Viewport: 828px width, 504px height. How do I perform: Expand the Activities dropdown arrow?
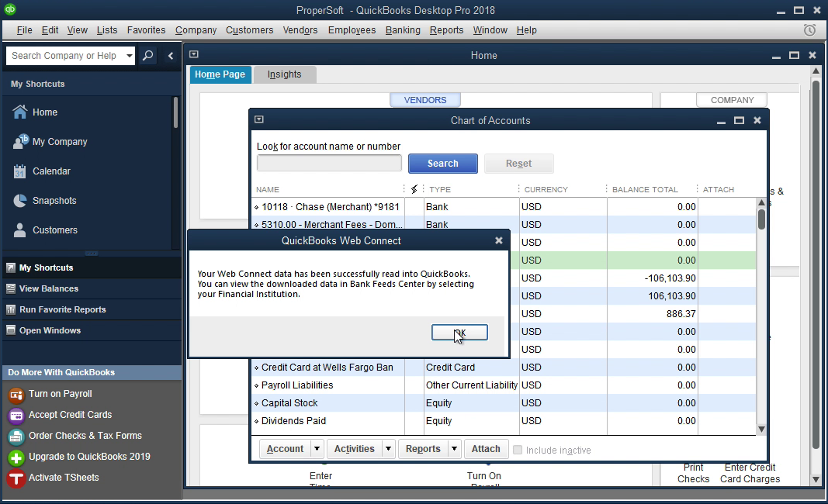pos(388,449)
